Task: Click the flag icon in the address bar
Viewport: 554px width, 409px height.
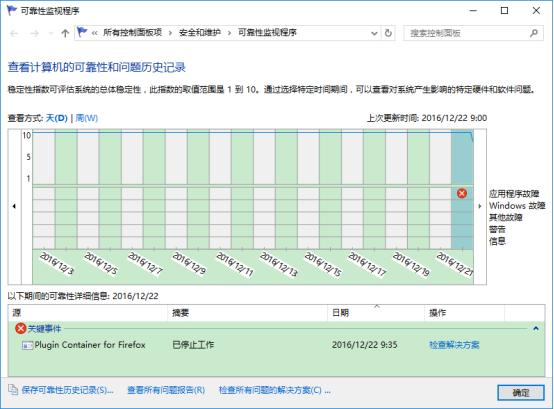Action: (82, 32)
